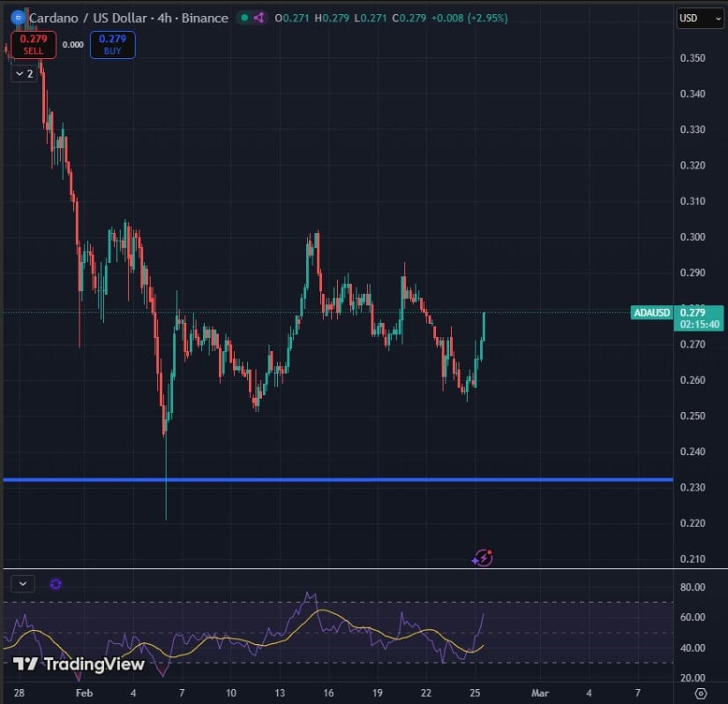Select the blue horizontal support line
Image resolution: width=728 pixels, height=704 pixels.
335,480
